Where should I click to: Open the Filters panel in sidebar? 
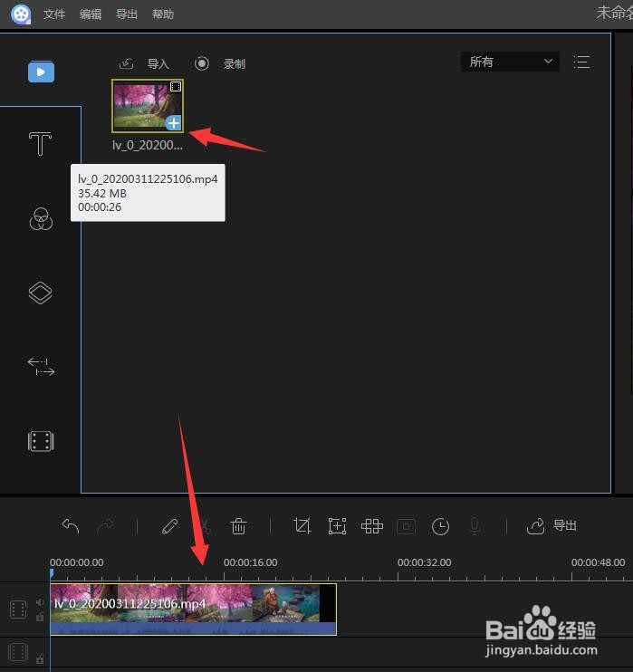click(41, 219)
